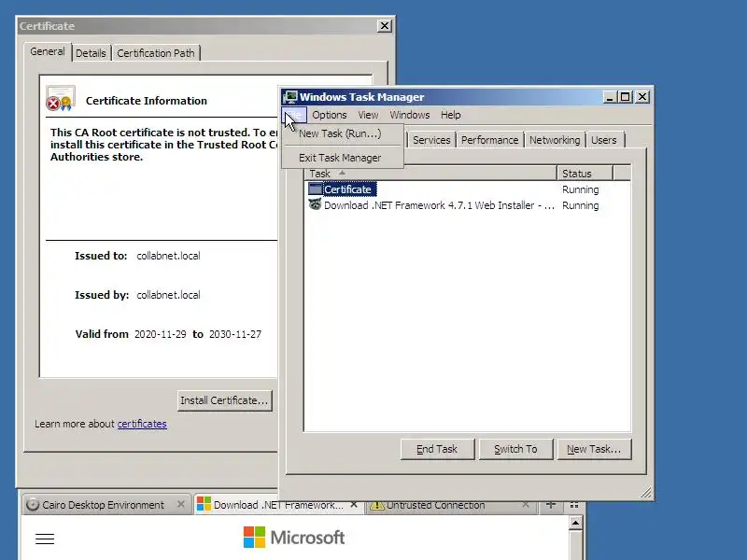
Task: Click the Cairo Desktop Environment tab icon
Action: (33, 505)
